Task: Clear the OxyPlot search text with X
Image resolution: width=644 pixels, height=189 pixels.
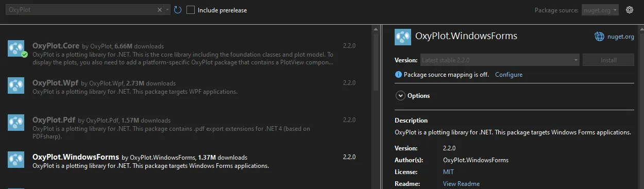Action: pos(160,10)
